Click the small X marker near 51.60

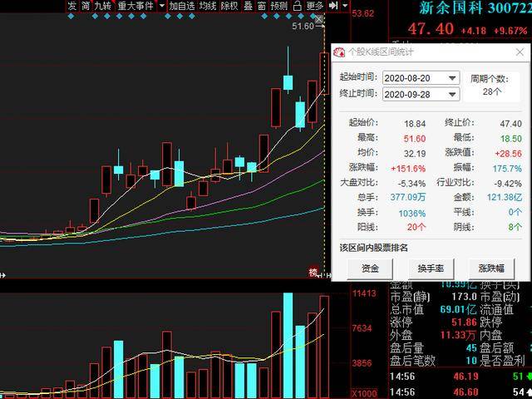tap(318, 20)
